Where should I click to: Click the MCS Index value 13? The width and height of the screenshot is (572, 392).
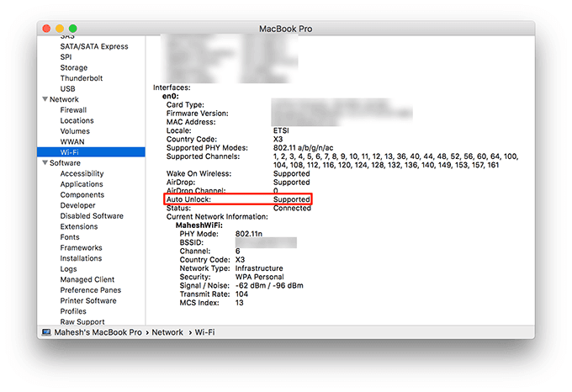(x=239, y=303)
